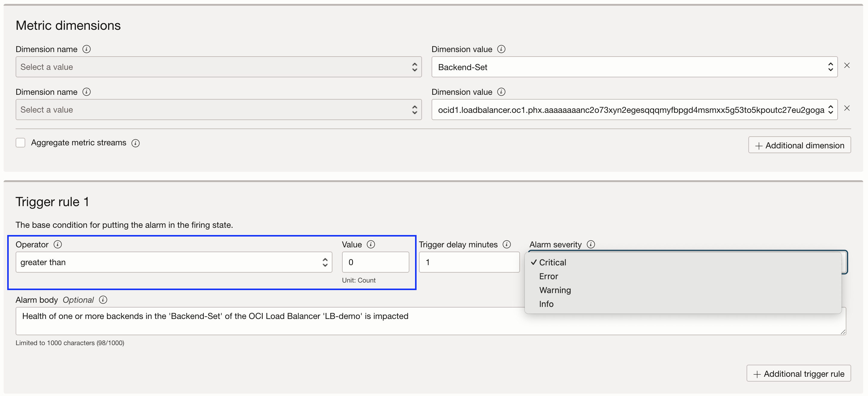The height and width of the screenshot is (396, 868).
Task: Open the greater than Operator dropdown
Action: click(x=173, y=262)
